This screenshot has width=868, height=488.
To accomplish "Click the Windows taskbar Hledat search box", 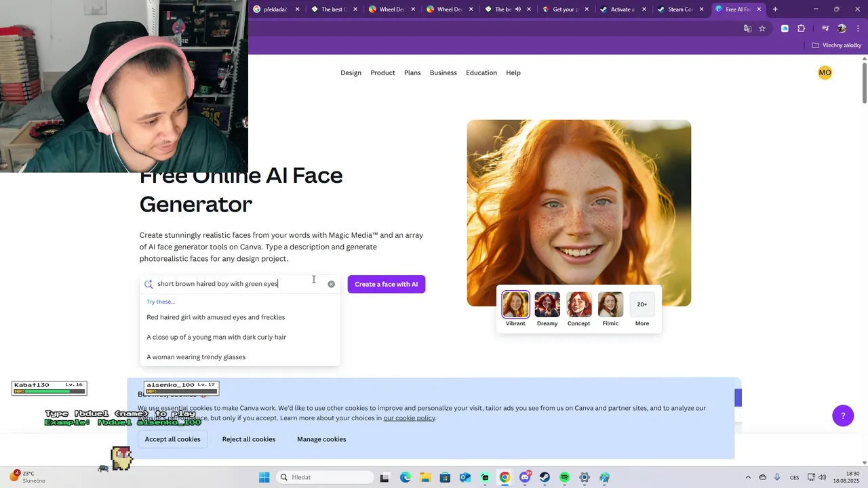I will click(326, 477).
